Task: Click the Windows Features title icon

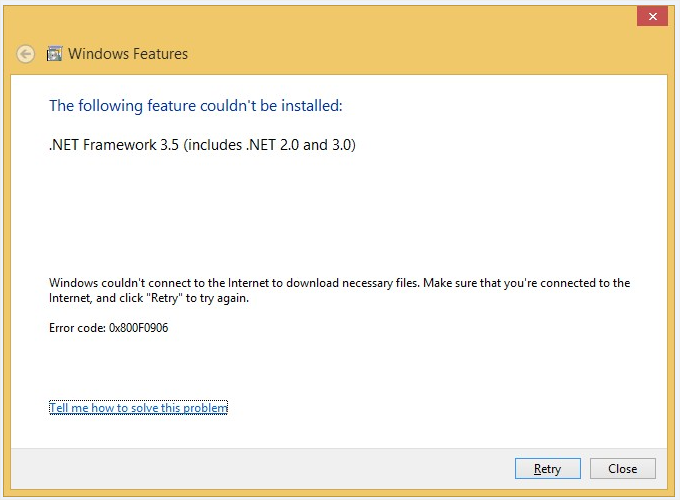Action: (x=54, y=54)
